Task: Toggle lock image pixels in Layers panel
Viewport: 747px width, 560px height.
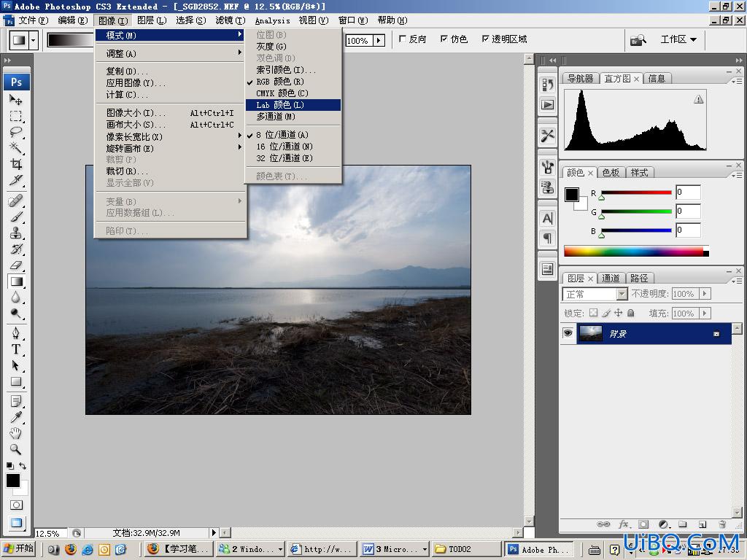Action: 606,313
